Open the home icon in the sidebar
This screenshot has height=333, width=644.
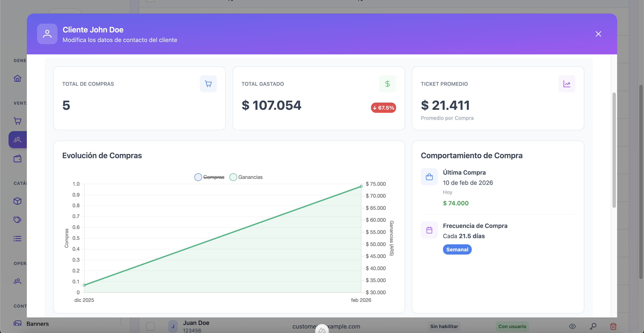coord(17,78)
